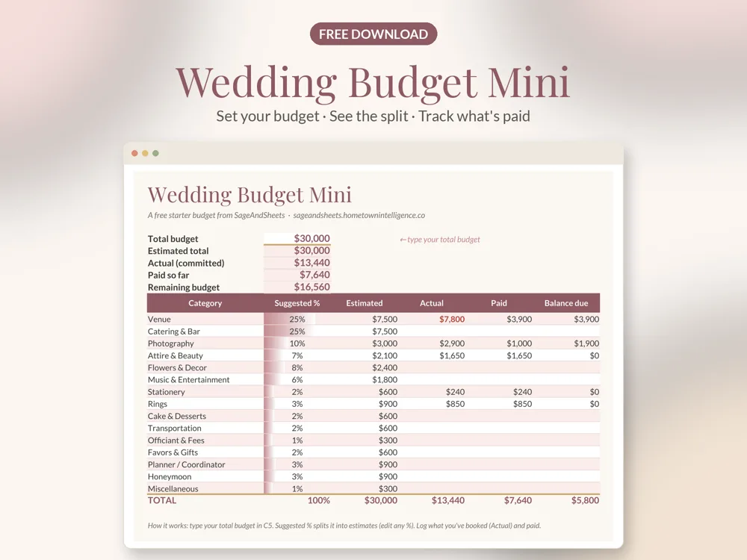Image resolution: width=747 pixels, height=560 pixels.
Task: Select the Venue 25% data bar cell
Action: [297, 319]
